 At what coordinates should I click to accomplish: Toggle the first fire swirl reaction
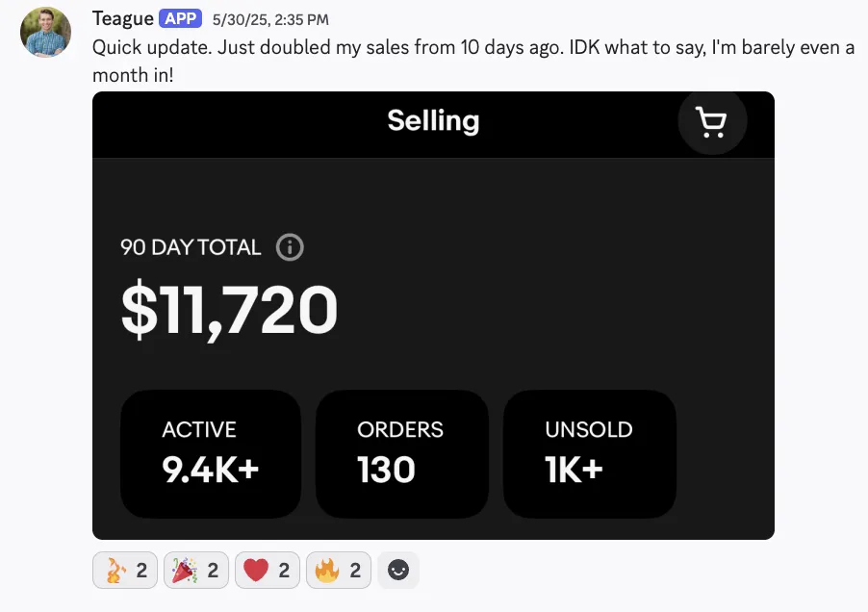(125, 571)
